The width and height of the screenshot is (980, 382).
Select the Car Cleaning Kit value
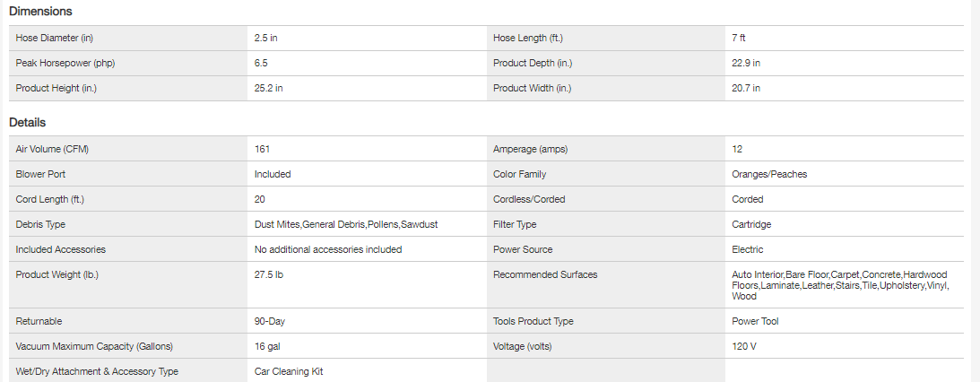click(289, 371)
